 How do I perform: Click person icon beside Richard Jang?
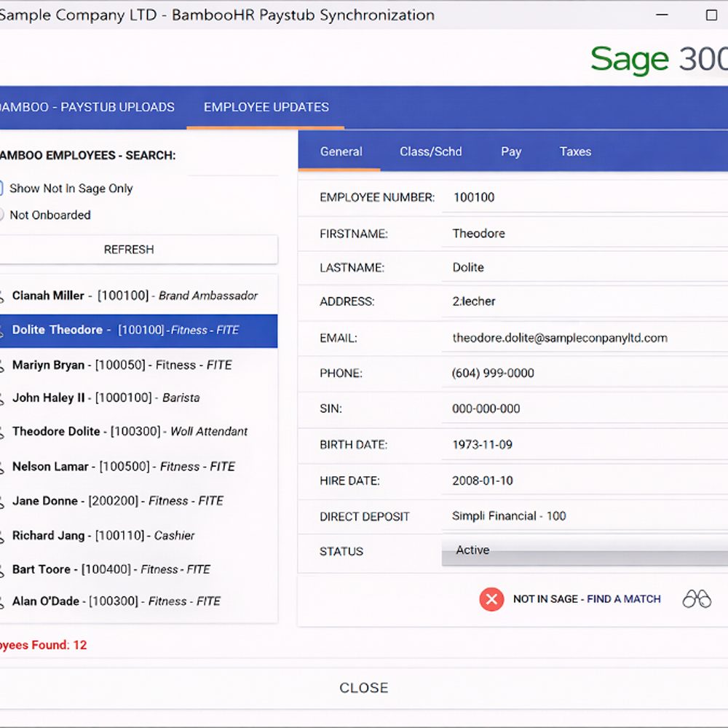point(2,537)
